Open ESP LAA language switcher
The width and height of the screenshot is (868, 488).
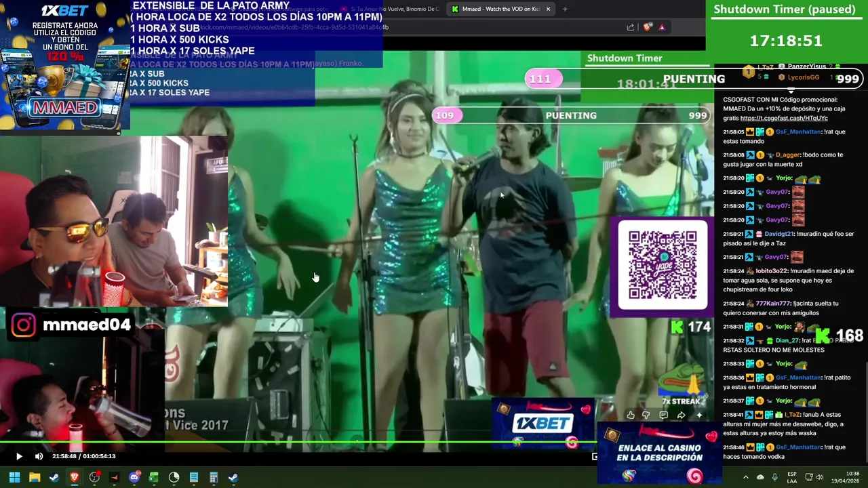[x=792, y=477]
